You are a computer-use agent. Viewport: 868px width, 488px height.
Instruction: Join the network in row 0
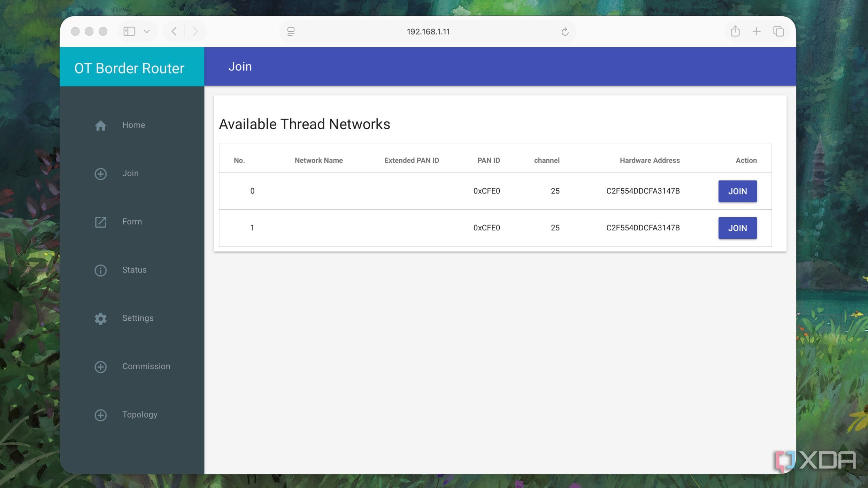pyautogui.click(x=737, y=191)
